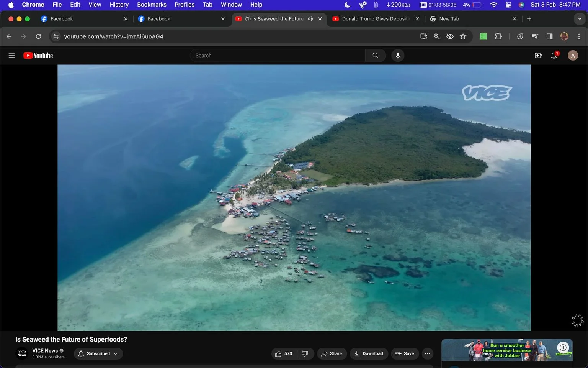This screenshot has width=588, height=368.
Task: Open the VICE News channel link
Action: [x=45, y=350]
